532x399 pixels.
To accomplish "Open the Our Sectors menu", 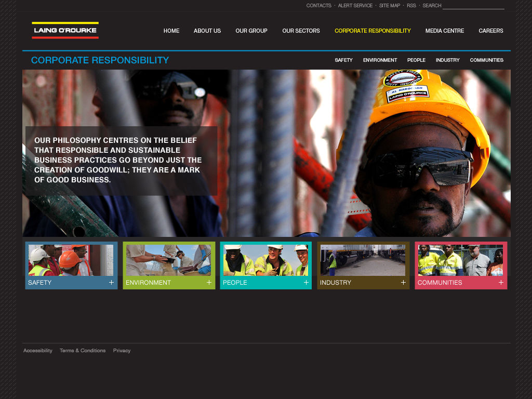I will point(301,31).
